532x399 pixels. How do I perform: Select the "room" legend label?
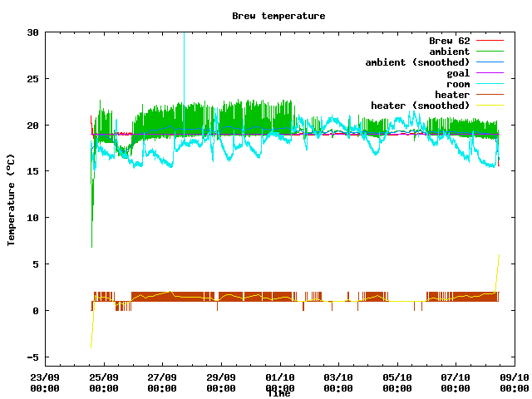[457, 84]
